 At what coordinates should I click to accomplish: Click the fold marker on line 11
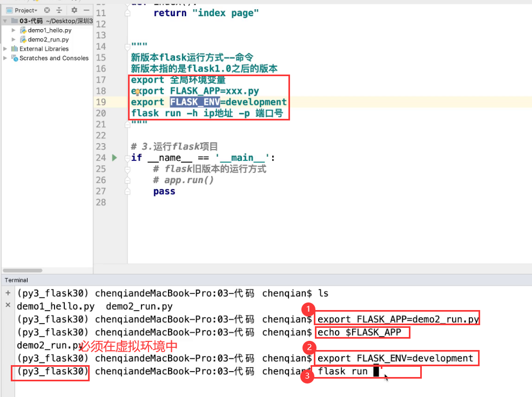point(127,13)
